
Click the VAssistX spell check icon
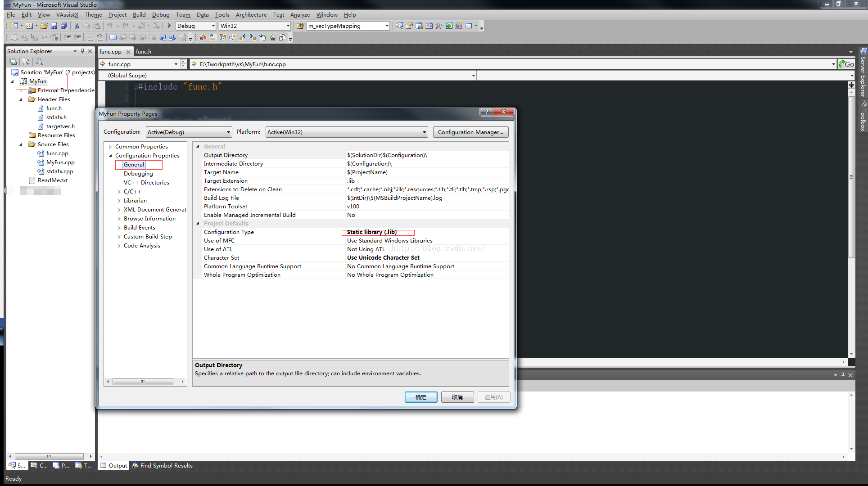pos(272,38)
